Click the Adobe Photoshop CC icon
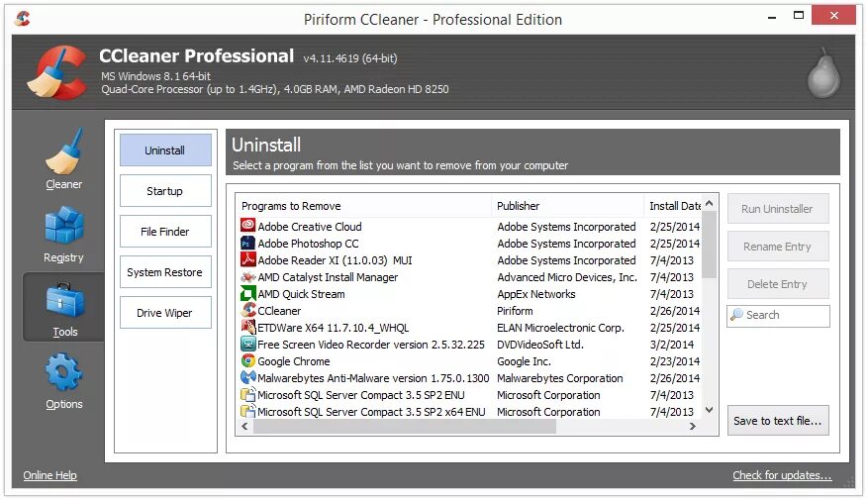 pyautogui.click(x=248, y=244)
